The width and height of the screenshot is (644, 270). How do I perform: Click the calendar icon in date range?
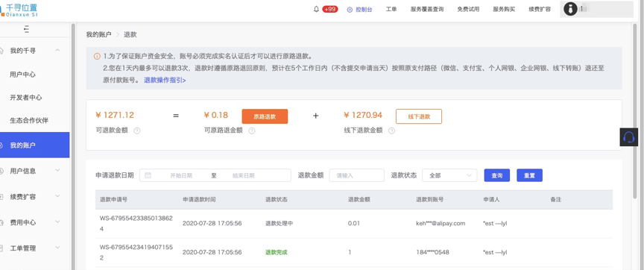tap(148, 175)
